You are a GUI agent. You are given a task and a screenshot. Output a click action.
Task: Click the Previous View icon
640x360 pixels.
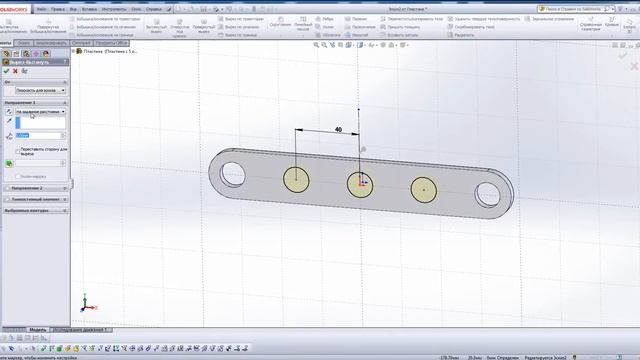[x=332, y=45]
